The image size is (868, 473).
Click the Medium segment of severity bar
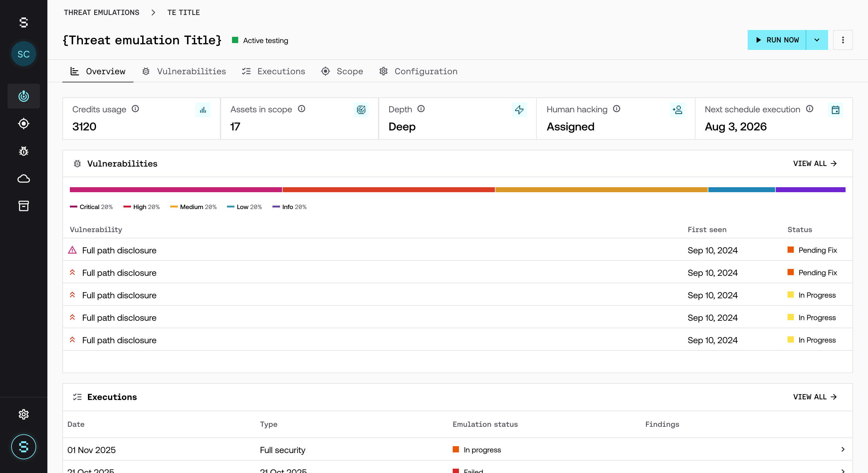[601, 189]
